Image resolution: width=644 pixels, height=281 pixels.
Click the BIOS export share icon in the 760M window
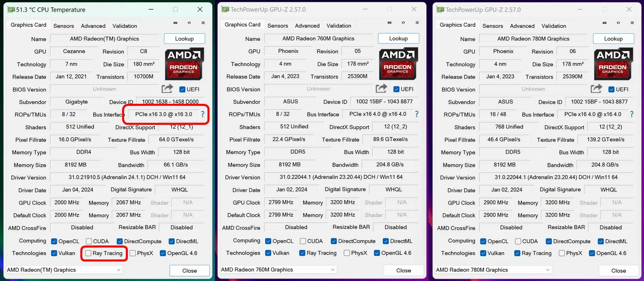381,88
